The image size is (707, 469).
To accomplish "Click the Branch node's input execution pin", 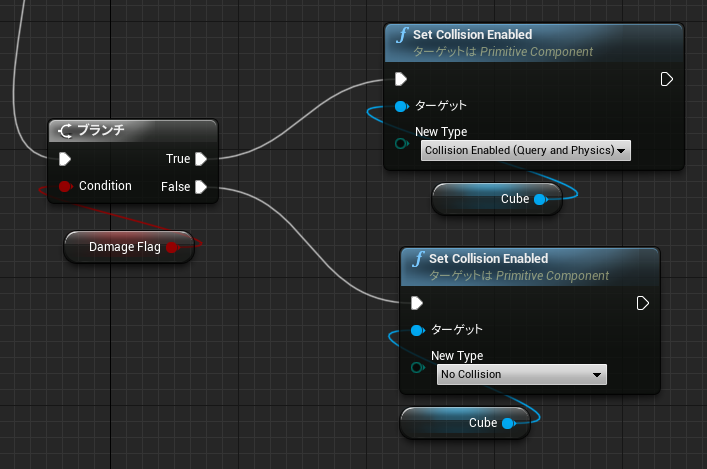I will click(x=64, y=159).
